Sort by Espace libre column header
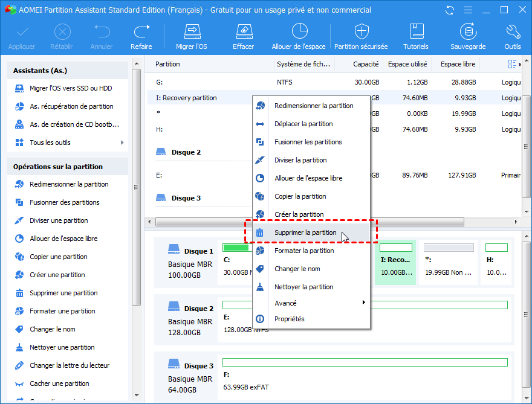 pos(458,65)
